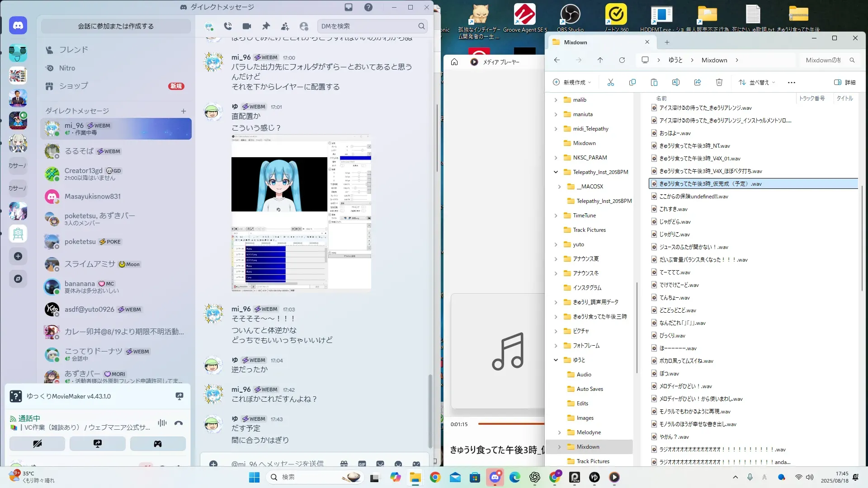Disconnect from the voice call

(179, 423)
